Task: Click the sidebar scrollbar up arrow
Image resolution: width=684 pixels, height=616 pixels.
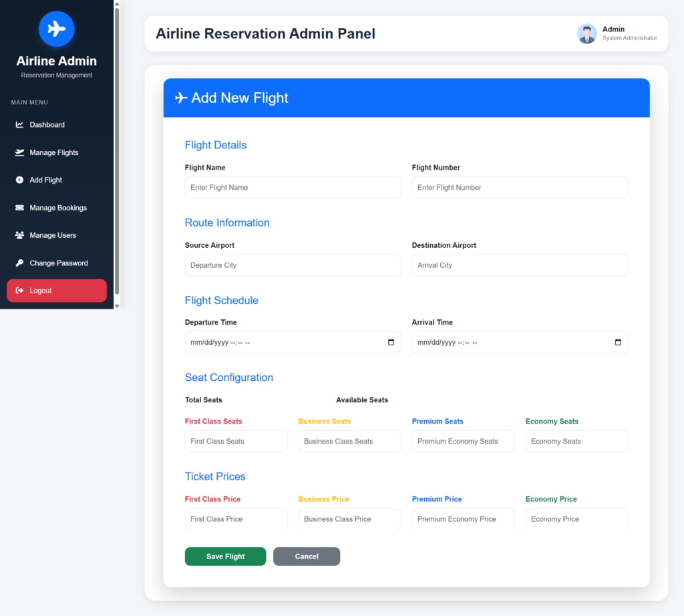Action: tap(117, 4)
